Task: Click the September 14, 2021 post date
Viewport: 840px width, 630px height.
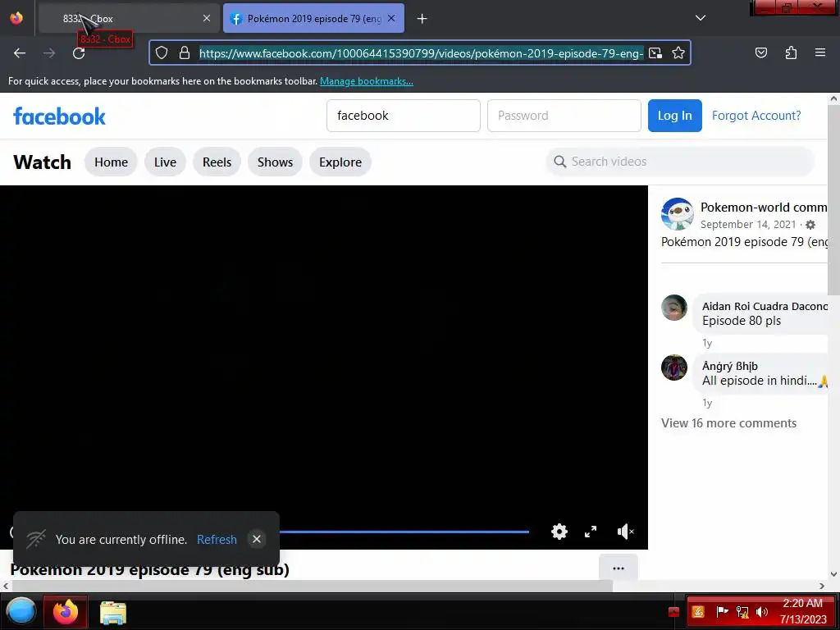Action: (x=748, y=225)
